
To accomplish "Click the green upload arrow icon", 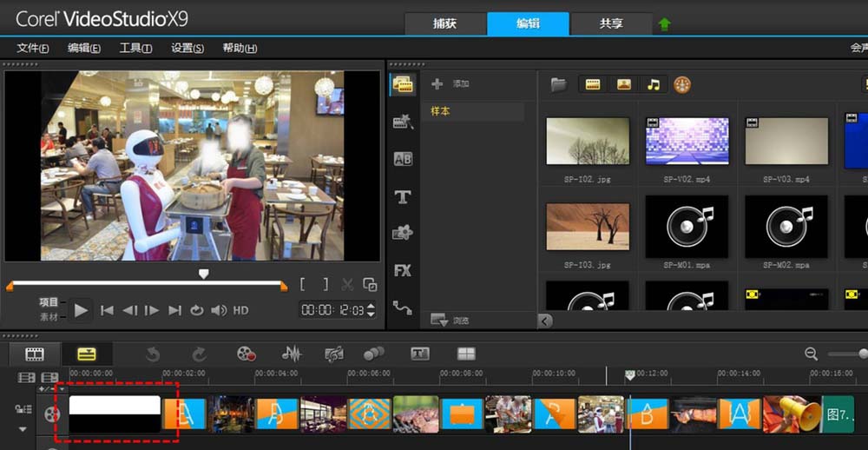I will point(664,24).
